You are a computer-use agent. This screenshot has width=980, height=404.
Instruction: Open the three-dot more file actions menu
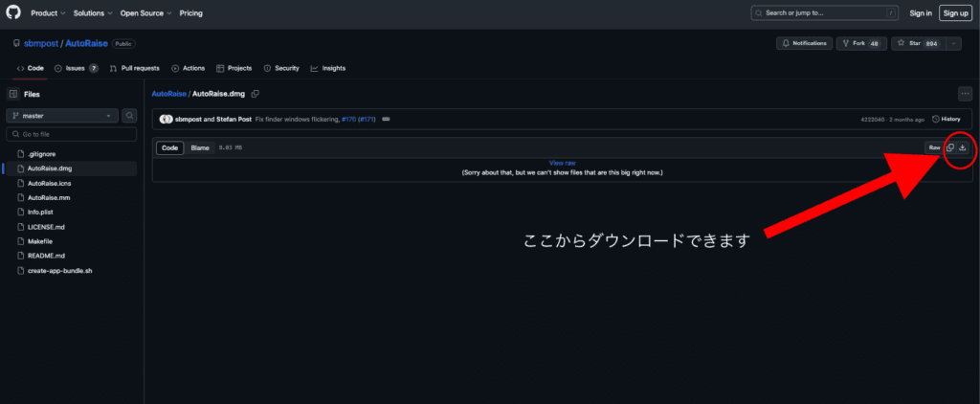[966, 94]
